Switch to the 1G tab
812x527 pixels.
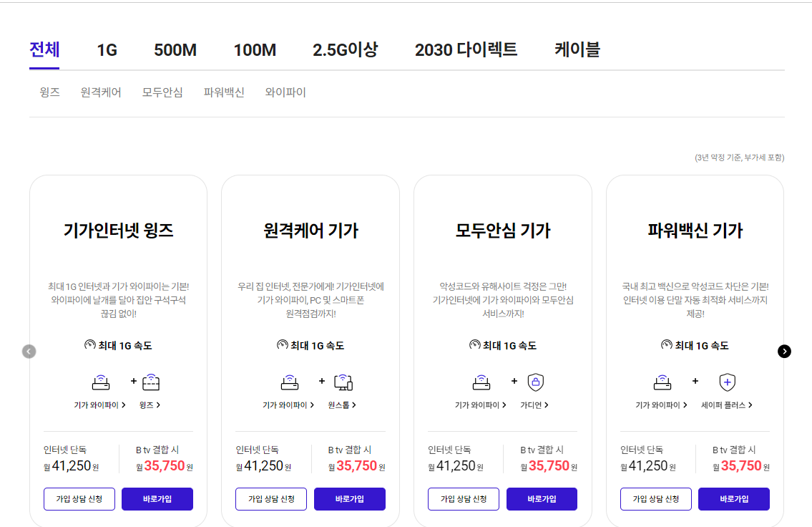(x=105, y=49)
